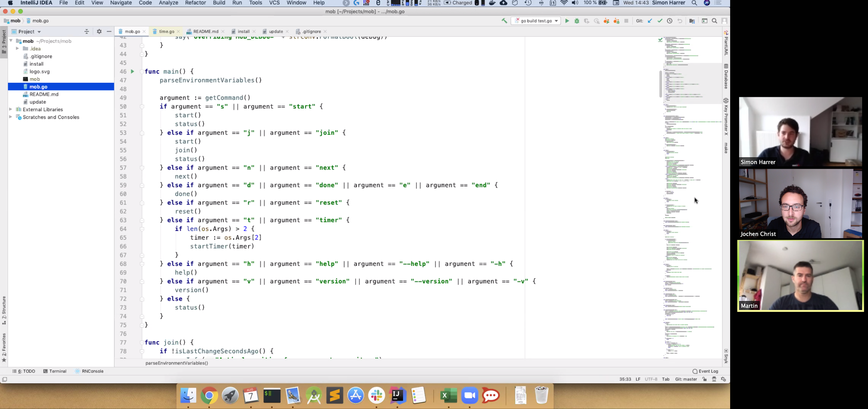Open the Event Log
The image size is (868, 409).
(x=705, y=371)
